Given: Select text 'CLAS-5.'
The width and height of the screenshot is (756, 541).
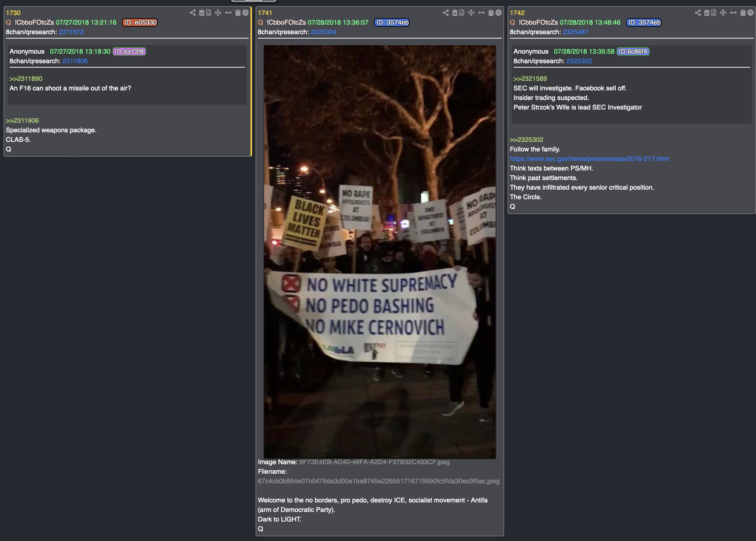Looking at the screenshot, I should (x=18, y=140).
